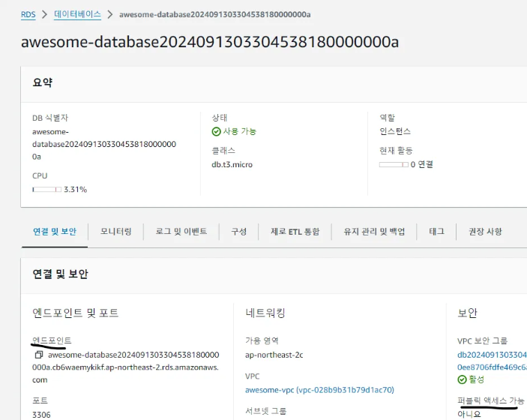Select database name in breadcrumb trail
This screenshot has width=527, height=420.
(214, 14)
